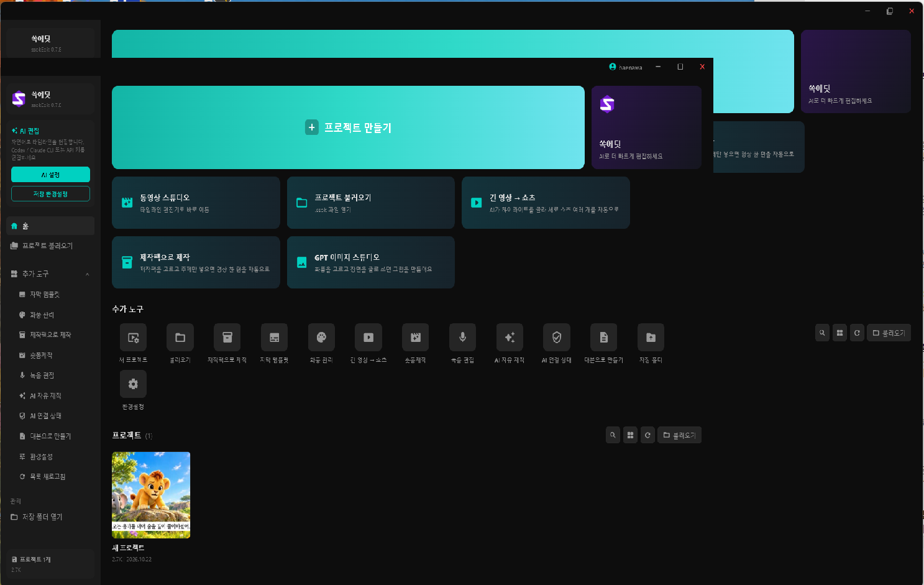Click the 불러오기 button in the background window toolbar
The image size is (924, 585).
tap(889, 333)
